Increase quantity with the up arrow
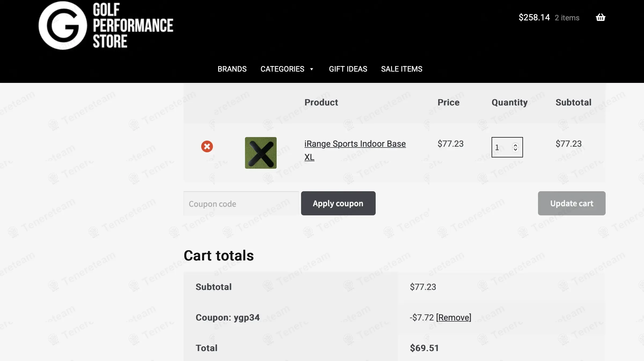 click(515, 145)
